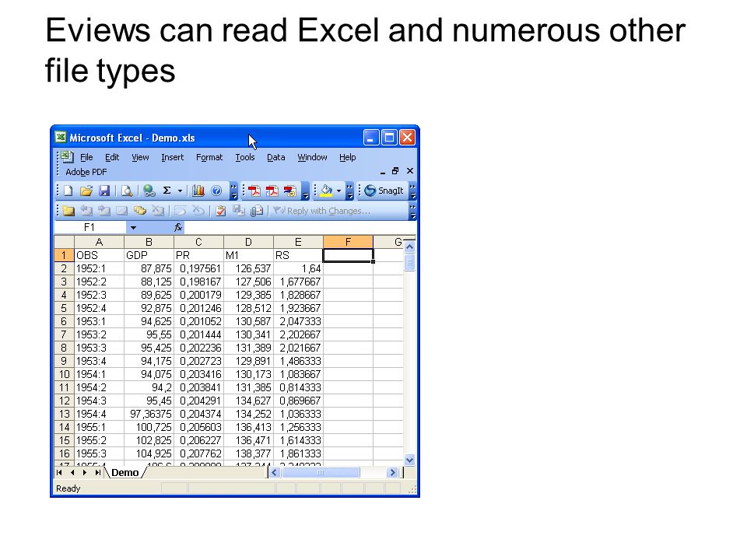Select the Demo sheet tab
The image size is (747, 560).
coord(124,472)
